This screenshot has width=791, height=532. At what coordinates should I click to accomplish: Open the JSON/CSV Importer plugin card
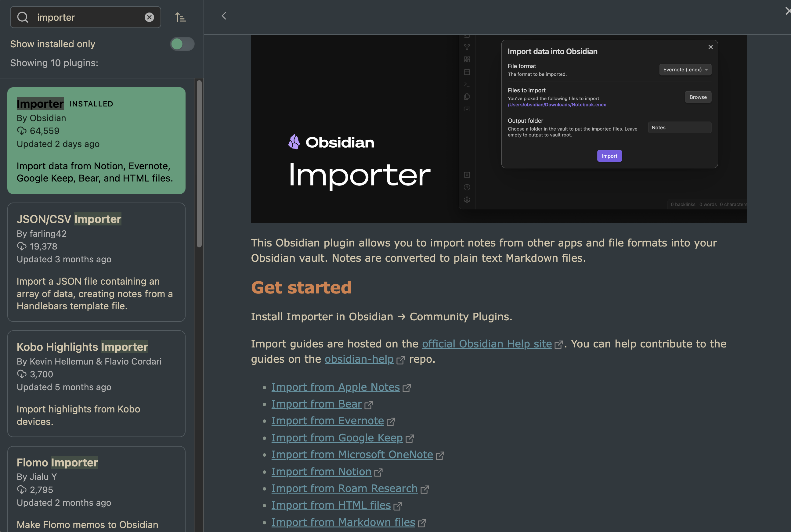click(96, 262)
